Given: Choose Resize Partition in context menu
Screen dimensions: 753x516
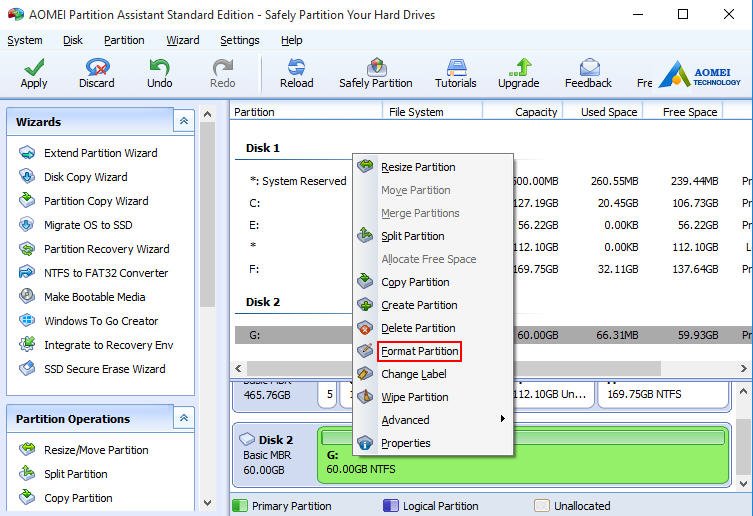Looking at the screenshot, I should 433,167.
